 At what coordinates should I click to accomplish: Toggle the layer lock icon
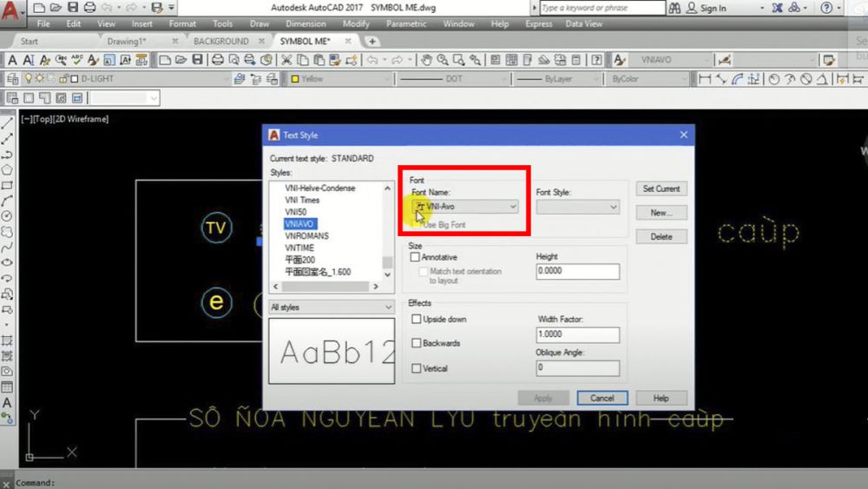click(x=63, y=79)
